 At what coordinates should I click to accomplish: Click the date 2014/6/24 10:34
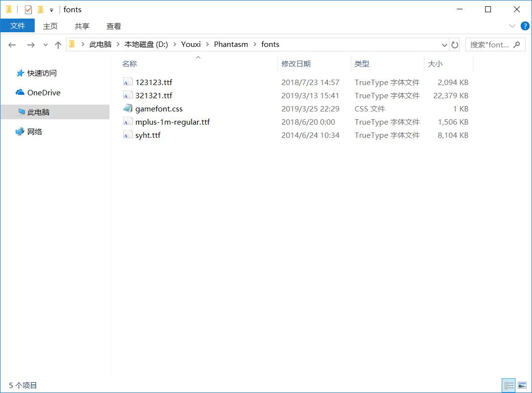click(310, 135)
